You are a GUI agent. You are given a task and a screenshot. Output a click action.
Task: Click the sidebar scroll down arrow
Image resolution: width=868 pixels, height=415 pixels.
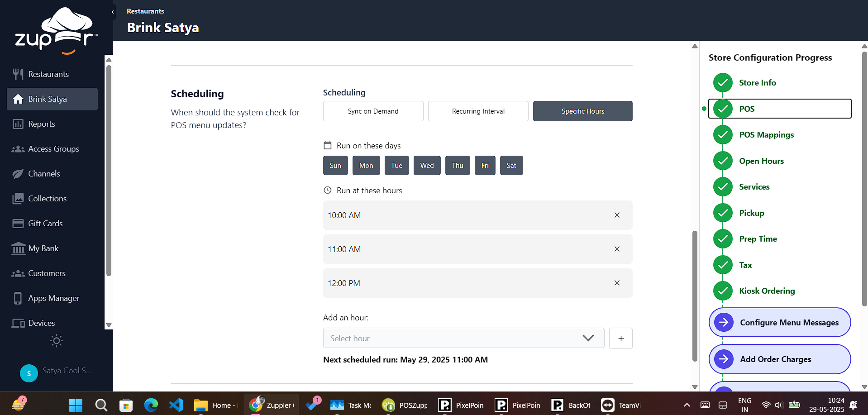pyautogui.click(x=109, y=325)
